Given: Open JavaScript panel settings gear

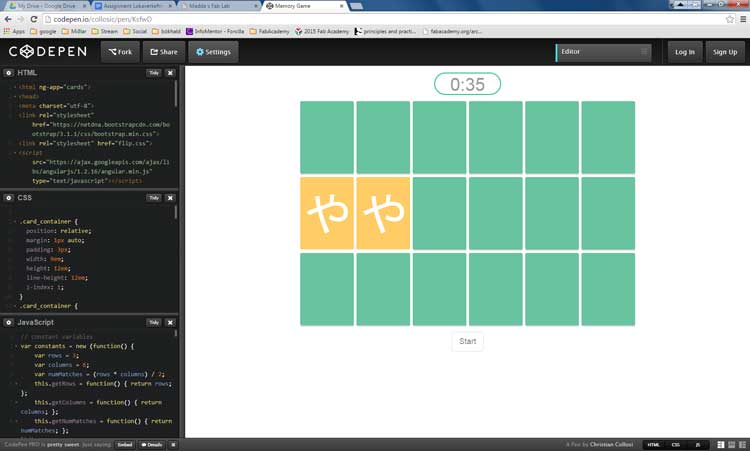Looking at the screenshot, I should click(x=9, y=322).
